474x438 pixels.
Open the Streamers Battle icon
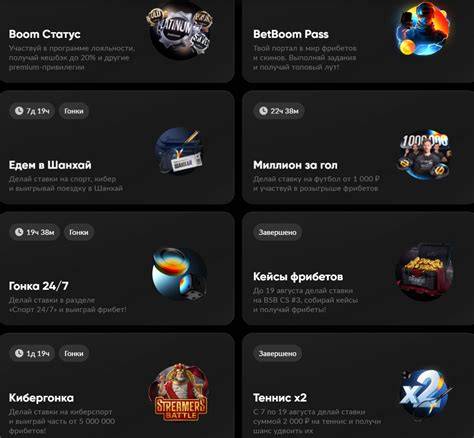(x=180, y=392)
